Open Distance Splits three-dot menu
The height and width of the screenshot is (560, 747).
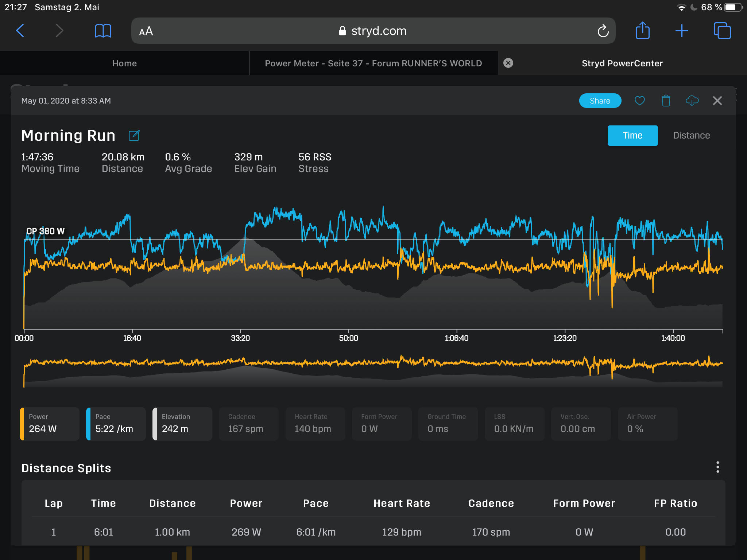pyautogui.click(x=717, y=467)
